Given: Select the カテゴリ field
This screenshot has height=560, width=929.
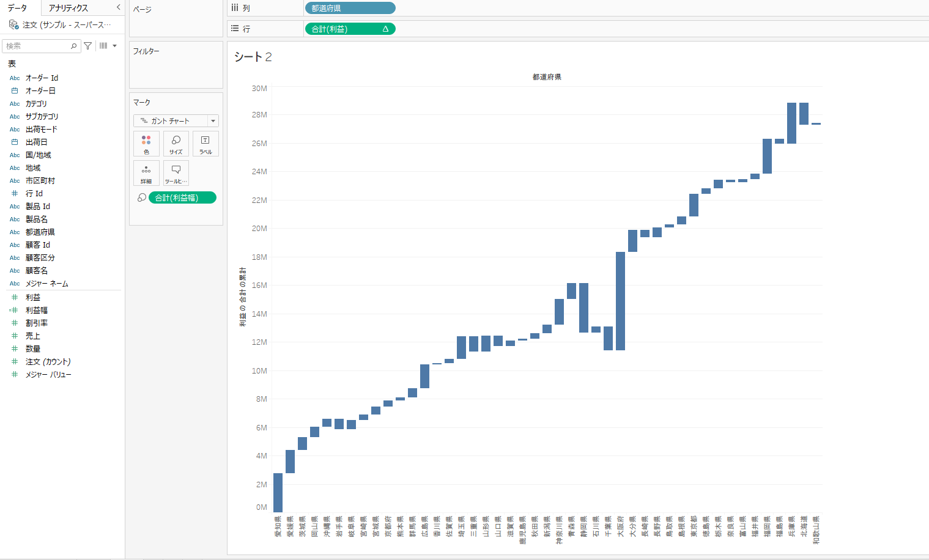Looking at the screenshot, I should tap(36, 103).
